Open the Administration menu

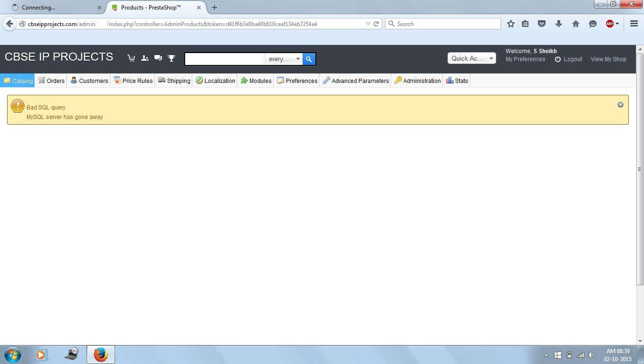(x=417, y=81)
